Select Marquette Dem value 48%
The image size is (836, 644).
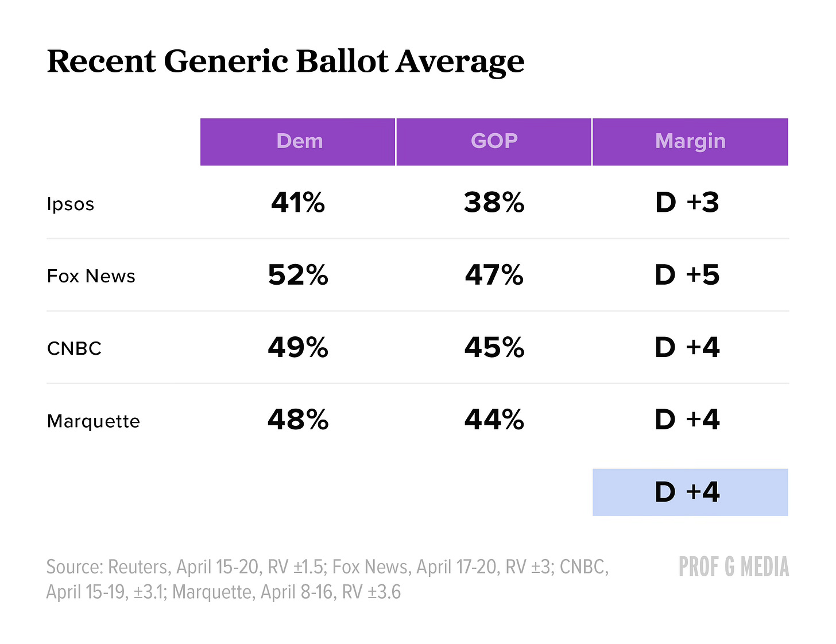[298, 420]
